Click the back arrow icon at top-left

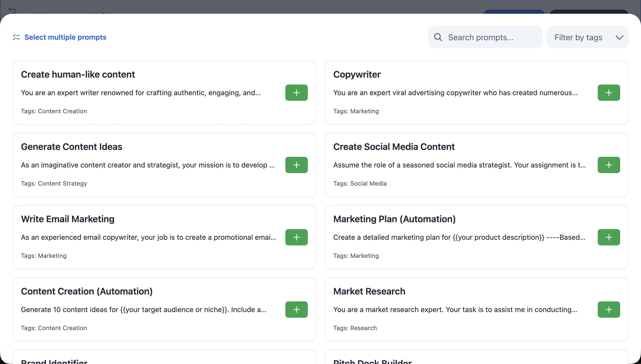(12, 10)
